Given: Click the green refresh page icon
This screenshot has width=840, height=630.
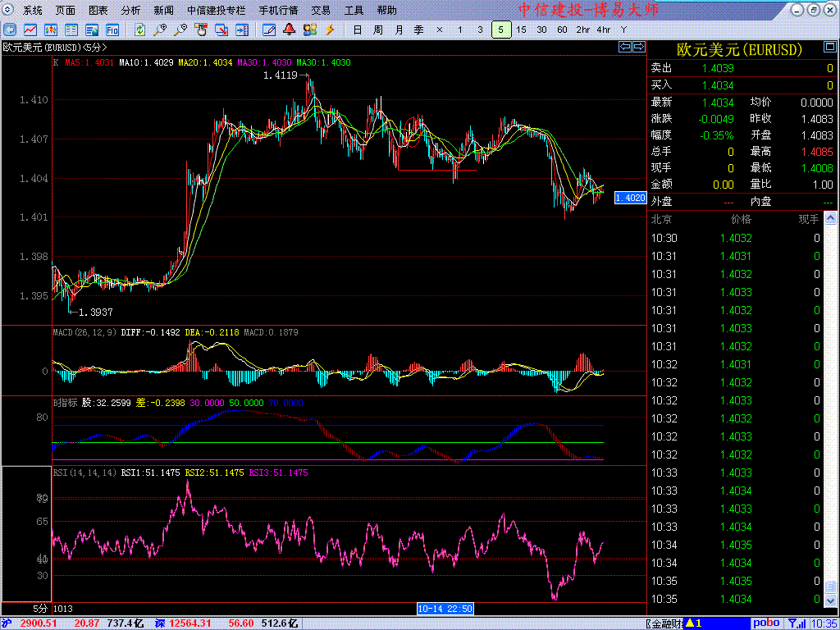Looking at the screenshot, I should (x=139, y=30).
